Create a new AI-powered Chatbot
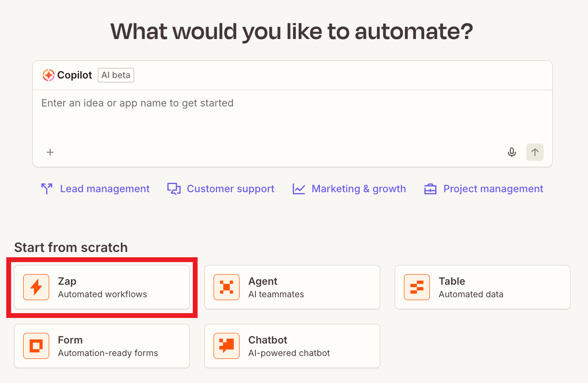The width and height of the screenshot is (588, 383). coord(292,346)
